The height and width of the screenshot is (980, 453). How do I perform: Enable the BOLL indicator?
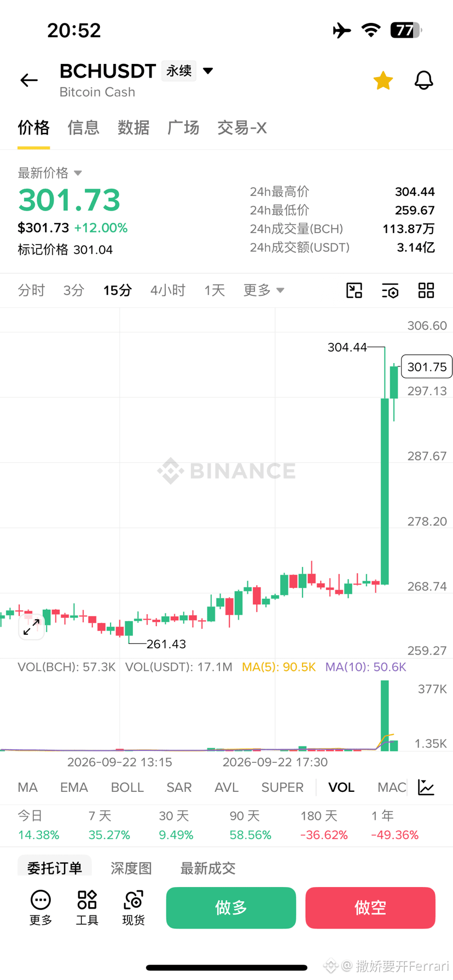click(127, 787)
